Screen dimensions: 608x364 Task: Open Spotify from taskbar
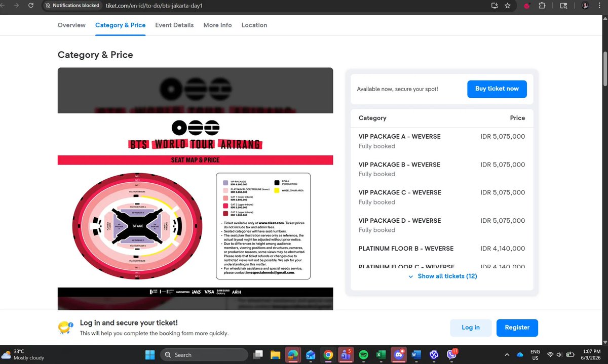click(x=363, y=355)
